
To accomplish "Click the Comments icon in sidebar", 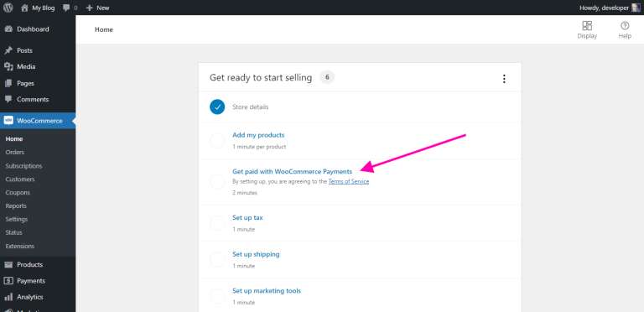I will tap(8, 99).
